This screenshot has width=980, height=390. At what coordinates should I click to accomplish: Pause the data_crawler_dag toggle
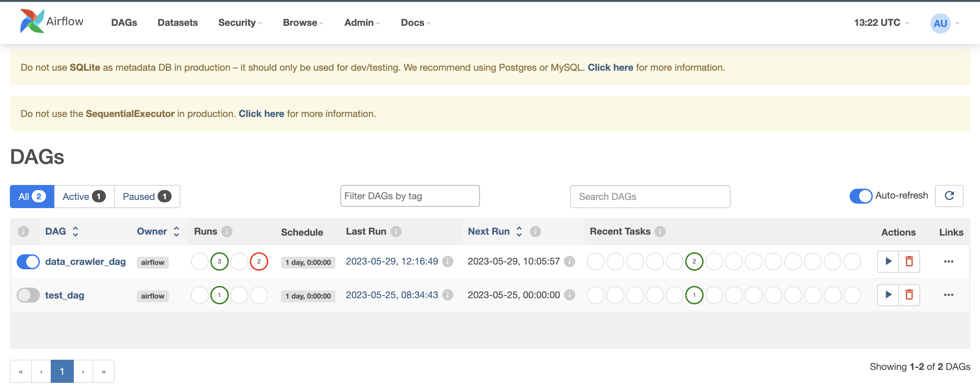[28, 261]
